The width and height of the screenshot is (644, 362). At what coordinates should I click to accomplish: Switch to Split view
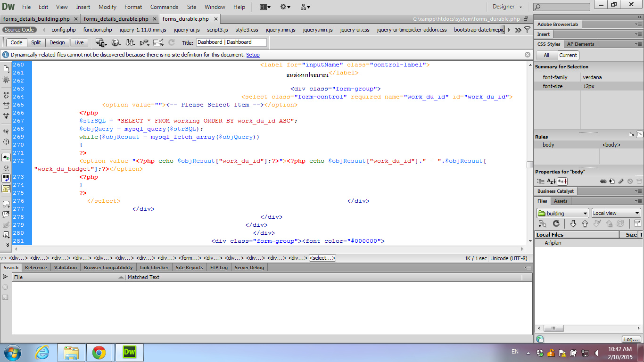pos(36,42)
